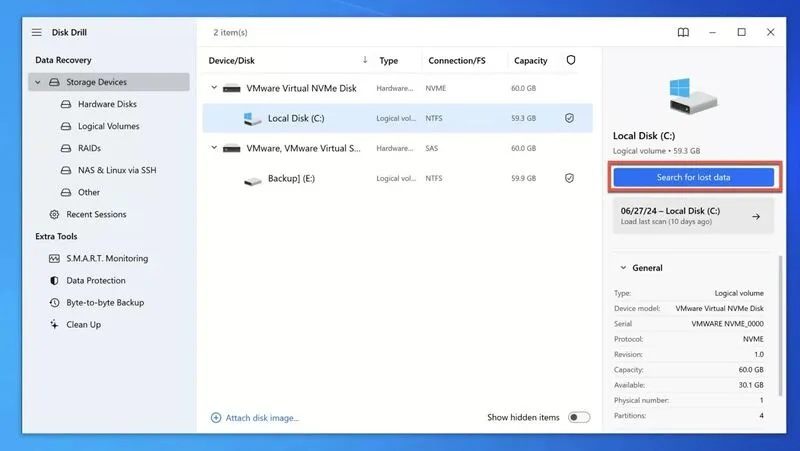Screen dimensions: 800x451
Task: Select Other in the sidebar
Action: click(x=89, y=192)
